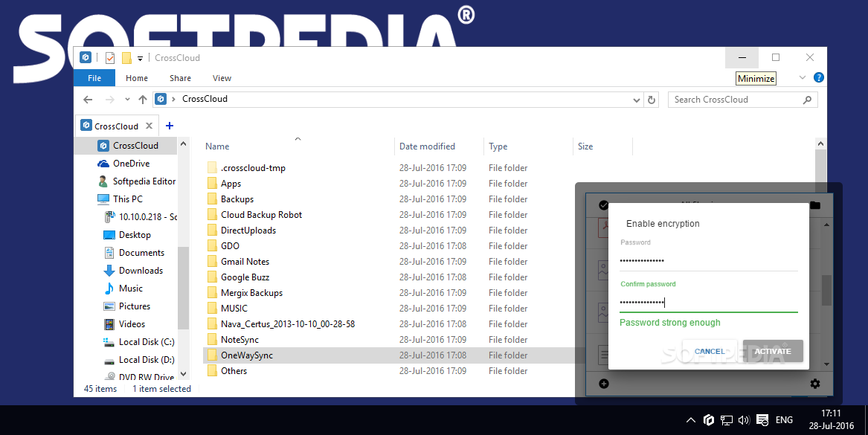This screenshot has height=435, width=868.
Task: Select Local Disk (C:) in the sidebar
Action: (x=146, y=342)
